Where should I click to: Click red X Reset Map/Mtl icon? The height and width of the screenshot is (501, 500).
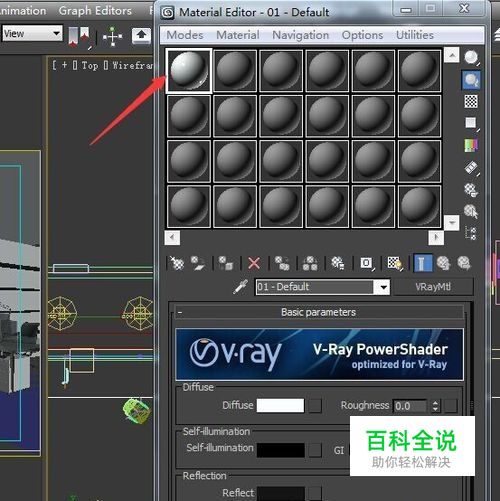coord(254,263)
